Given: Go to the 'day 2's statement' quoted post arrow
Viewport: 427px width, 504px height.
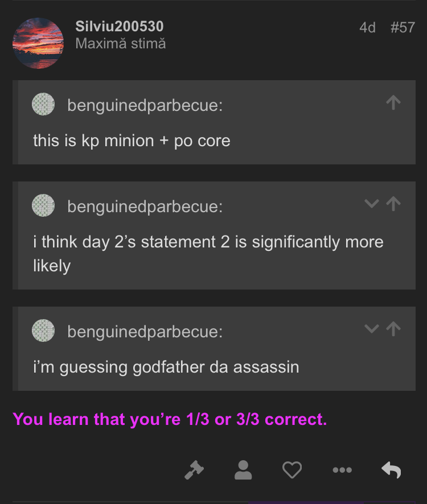Looking at the screenshot, I should (x=393, y=204).
